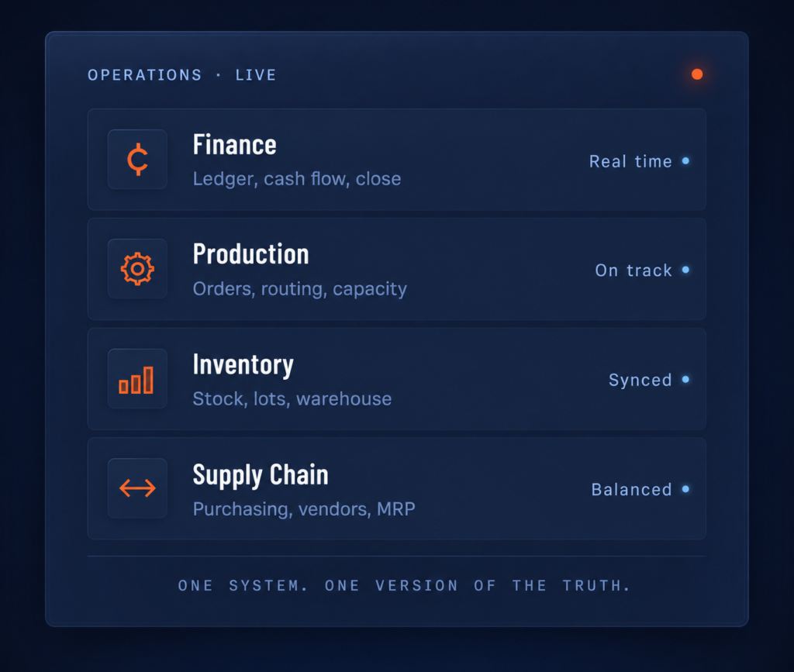Image resolution: width=794 pixels, height=672 pixels.
Task: Click the On track status label
Action: point(633,271)
